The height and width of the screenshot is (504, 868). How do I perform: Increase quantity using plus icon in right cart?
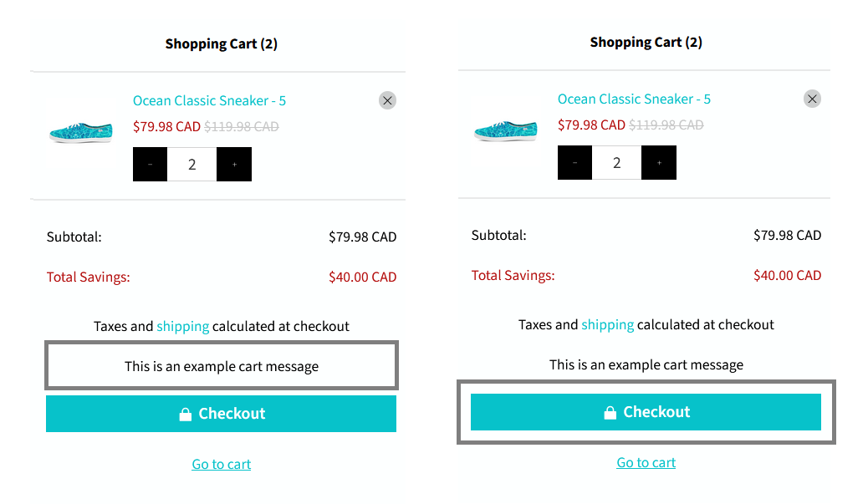point(659,162)
